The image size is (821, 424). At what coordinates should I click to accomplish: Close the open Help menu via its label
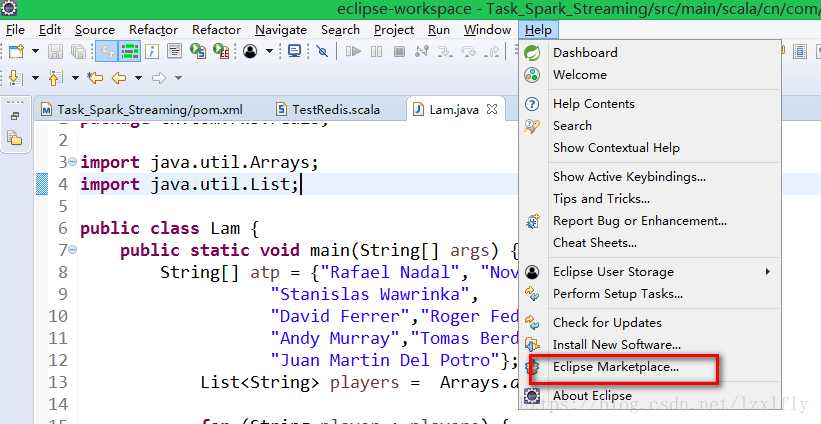(538, 30)
